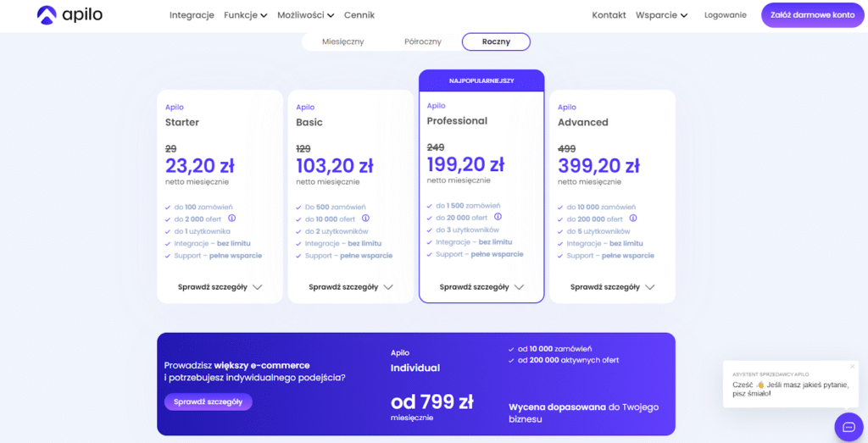868x443 pixels.
Task: Click info icon in Professional plan offers
Action: click(497, 217)
